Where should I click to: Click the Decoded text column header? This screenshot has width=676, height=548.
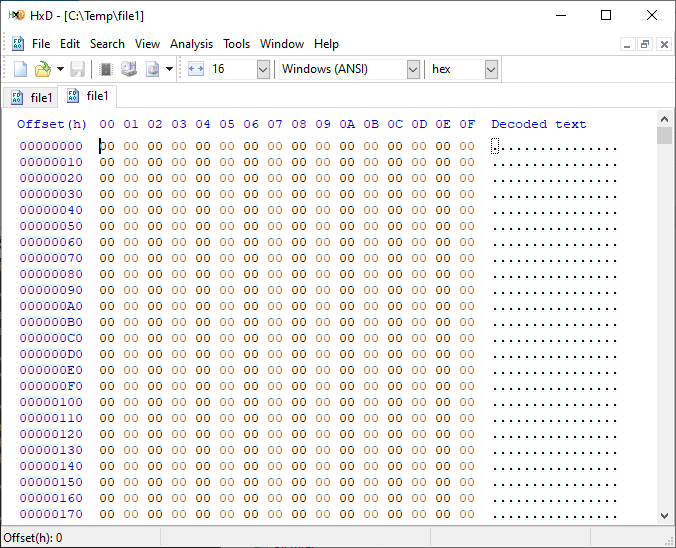point(538,124)
